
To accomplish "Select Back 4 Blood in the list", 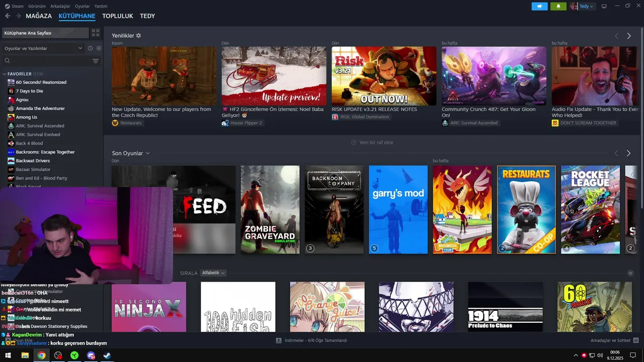I will click(29, 143).
